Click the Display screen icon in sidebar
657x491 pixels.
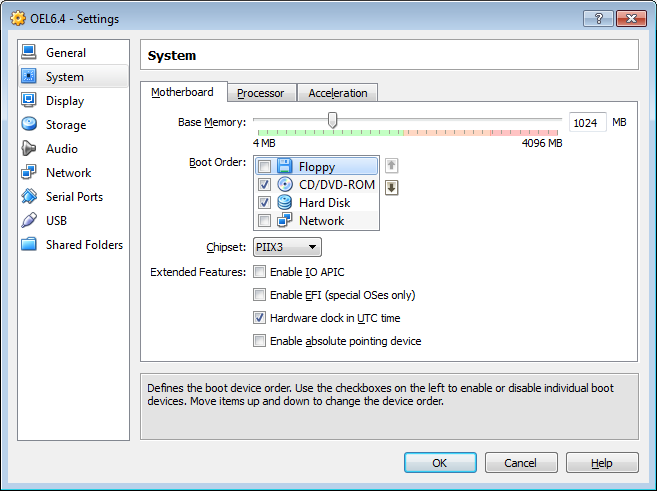28,100
